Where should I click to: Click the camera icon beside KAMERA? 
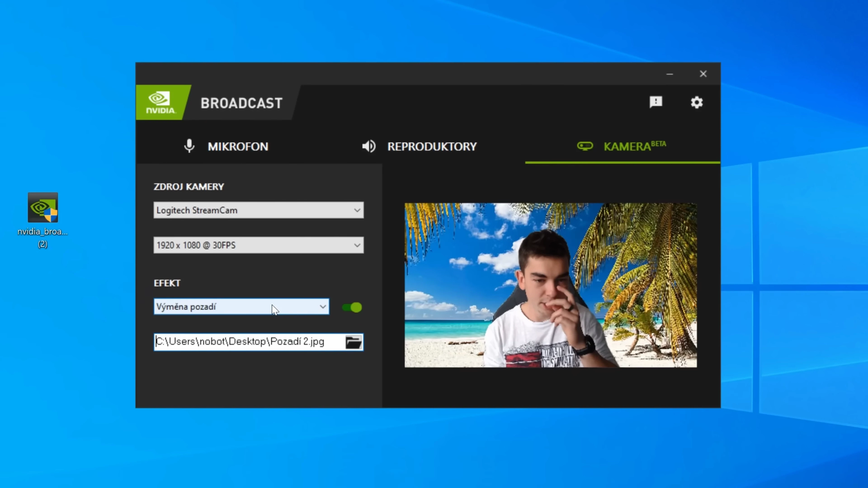(x=585, y=146)
